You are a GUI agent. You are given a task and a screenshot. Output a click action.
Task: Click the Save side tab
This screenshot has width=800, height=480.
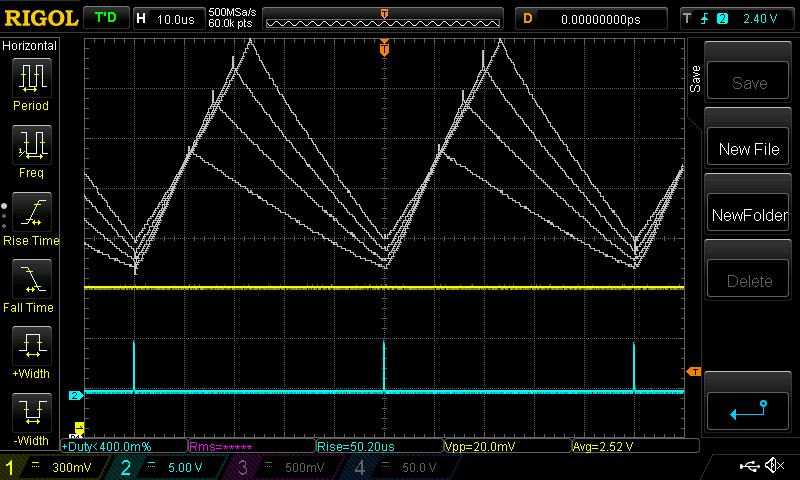click(695, 80)
